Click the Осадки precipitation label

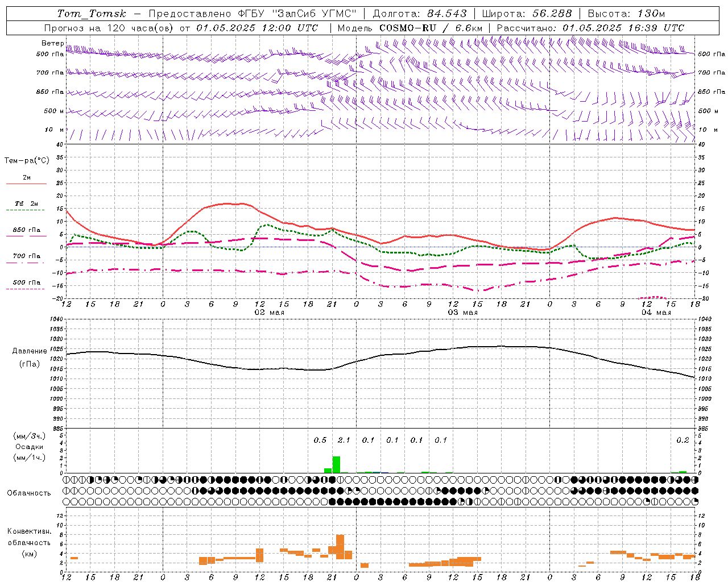pos(30,447)
